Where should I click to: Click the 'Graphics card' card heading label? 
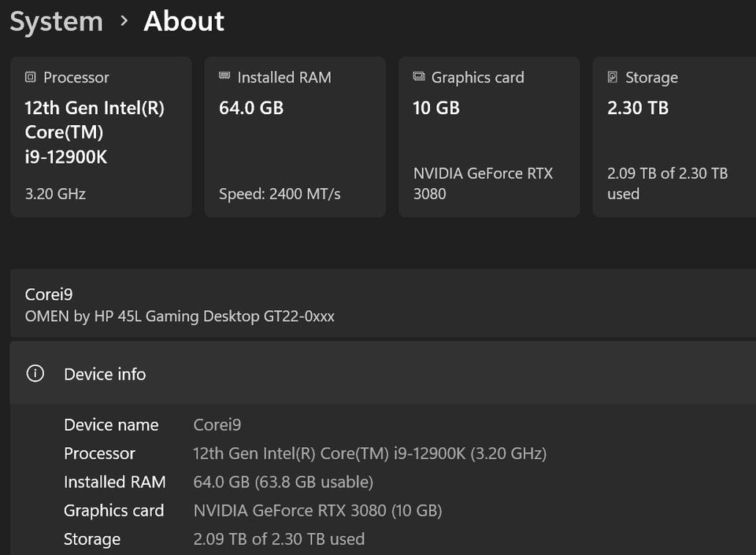(478, 78)
